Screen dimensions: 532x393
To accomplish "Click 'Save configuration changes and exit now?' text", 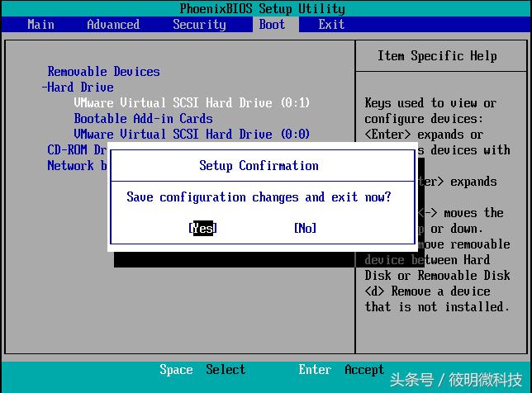I will (259, 197).
